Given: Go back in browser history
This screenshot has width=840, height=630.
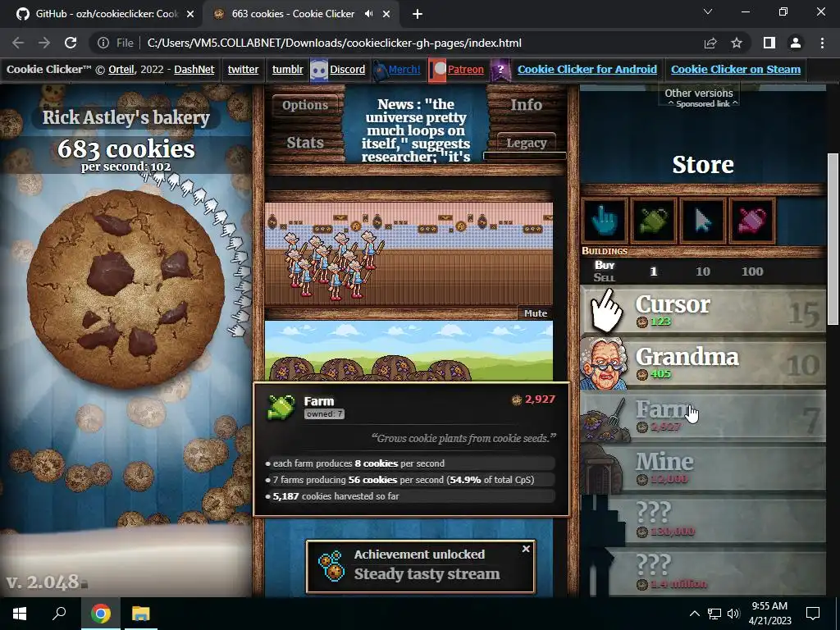Looking at the screenshot, I should click(18, 43).
